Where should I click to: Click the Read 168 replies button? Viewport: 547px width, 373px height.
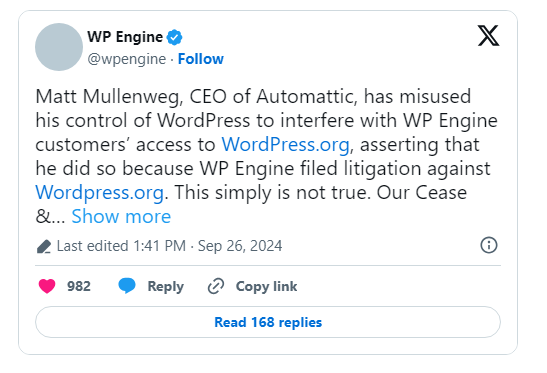tap(268, 322)
